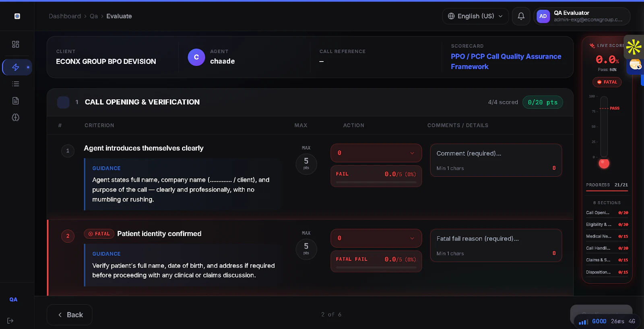The height and width of the screenshot is (329, 644).
Task: Click Patient identity confirmed title
Action: pyautogui.click(x=159, y=234)
